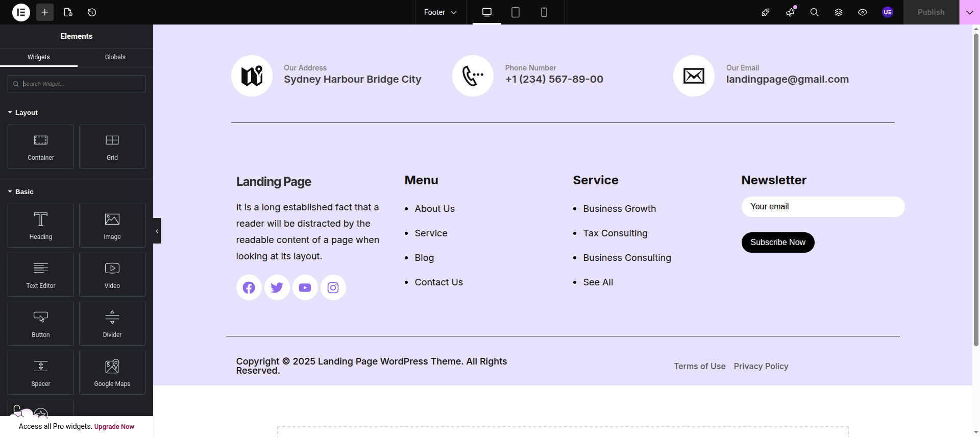Click the What's New megaphone icon

pos(790,12)
